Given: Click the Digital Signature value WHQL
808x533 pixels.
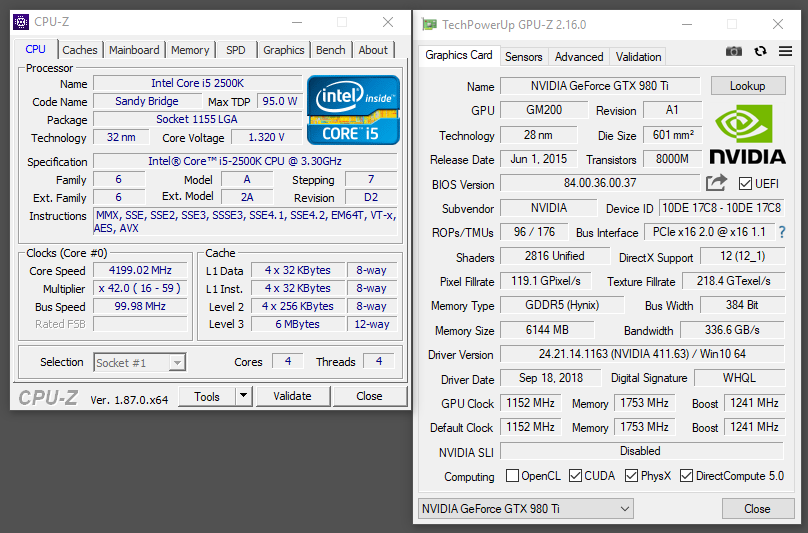Looking at the screenshot, I should point(739,378).
